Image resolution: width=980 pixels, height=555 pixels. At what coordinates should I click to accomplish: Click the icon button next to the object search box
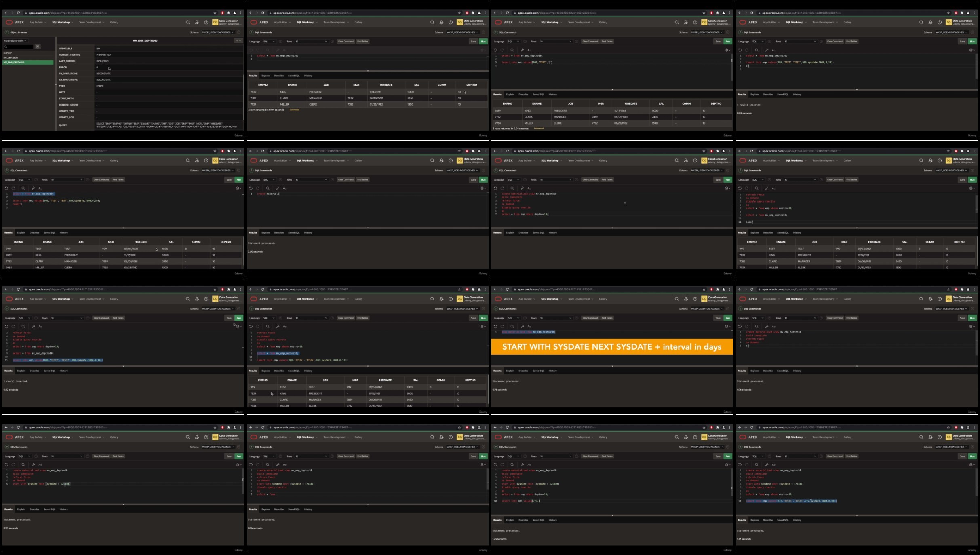point(38,46)
